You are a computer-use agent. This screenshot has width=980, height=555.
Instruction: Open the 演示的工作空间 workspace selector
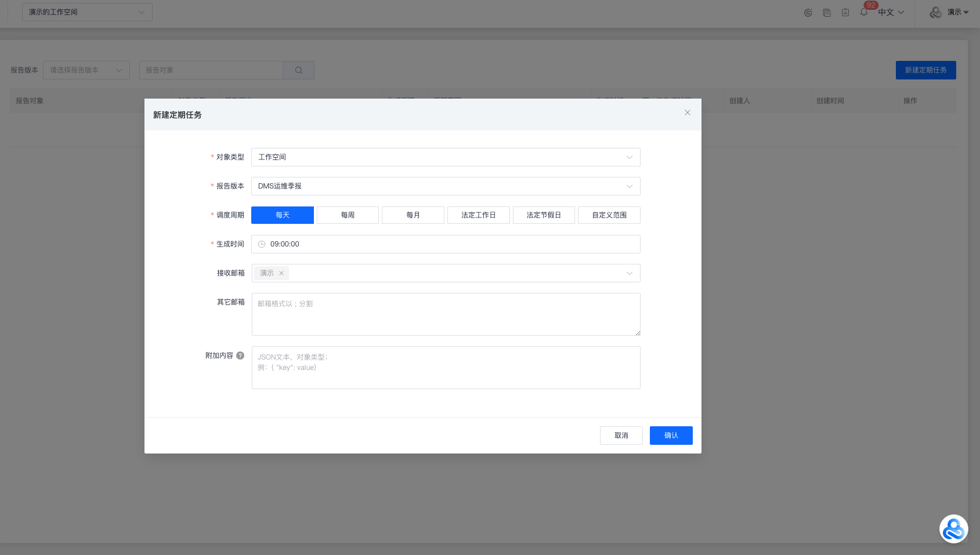point(87,12)
